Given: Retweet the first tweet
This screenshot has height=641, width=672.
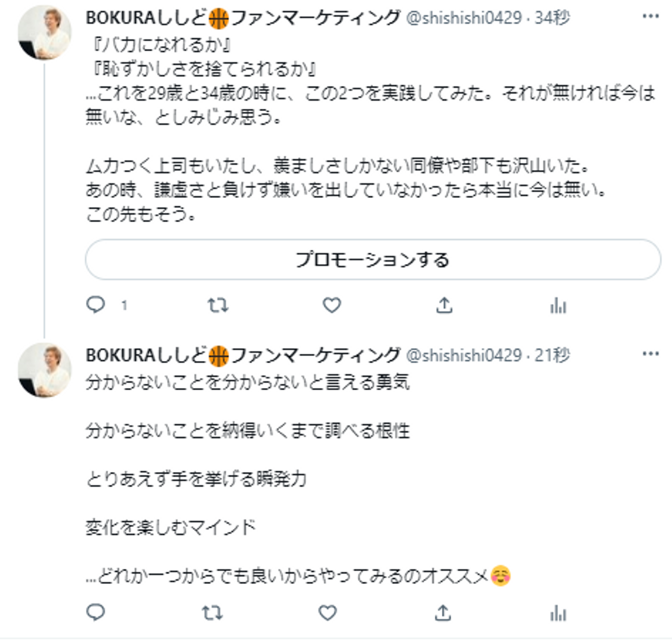Looking at the screenshot, I should [x=217, y=305].
